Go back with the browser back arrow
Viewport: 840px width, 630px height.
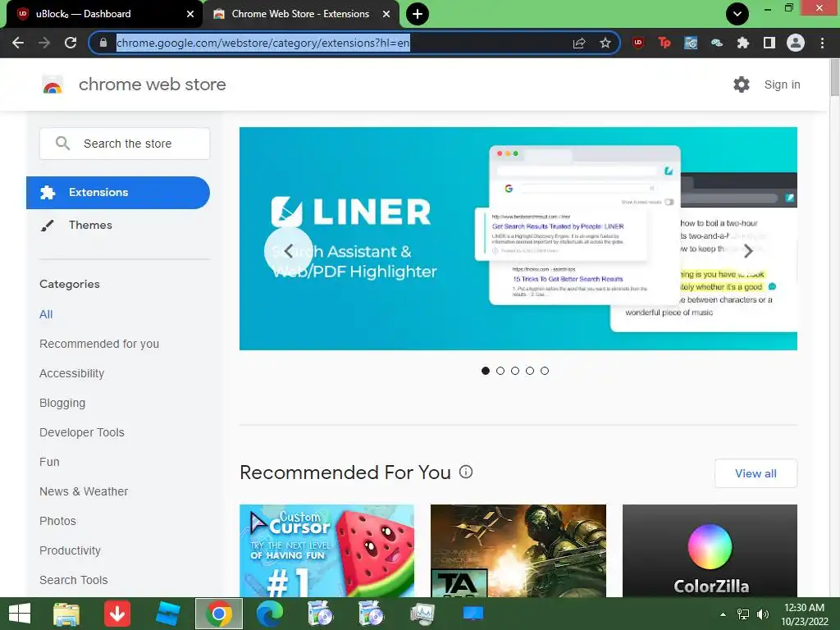(18, 43)
